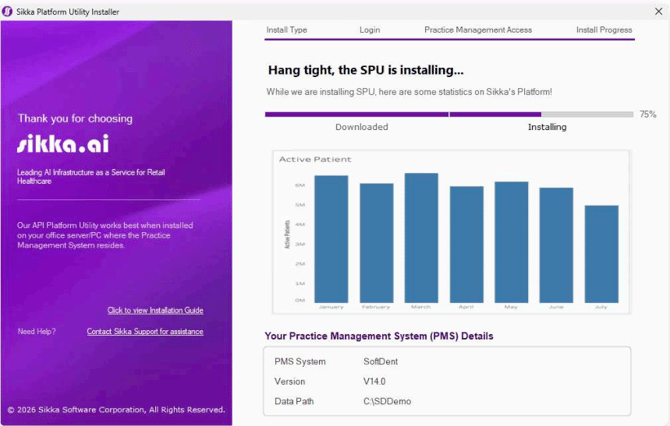Click the V14.0 version value
The image size is (670, 426).
[375, 381]
